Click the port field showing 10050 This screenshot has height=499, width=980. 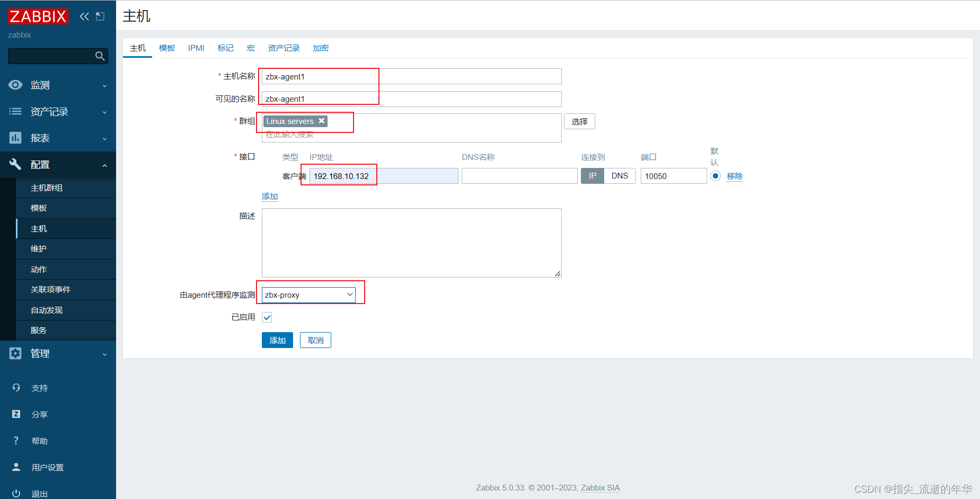674,176
